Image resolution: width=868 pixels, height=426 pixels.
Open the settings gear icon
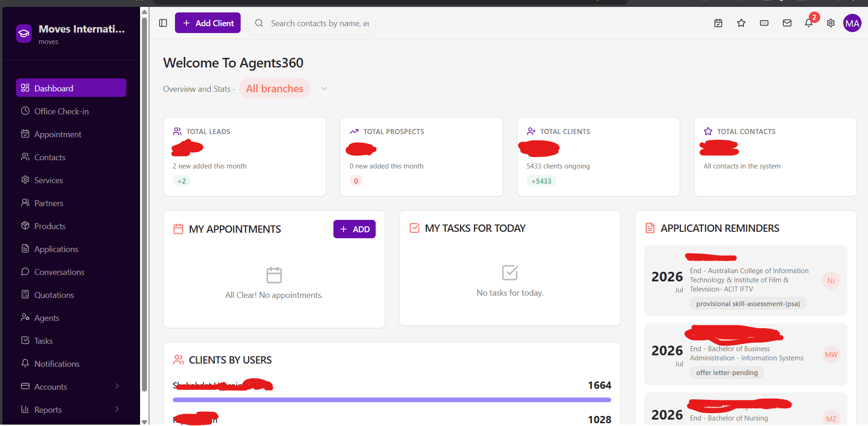[831, 23]
